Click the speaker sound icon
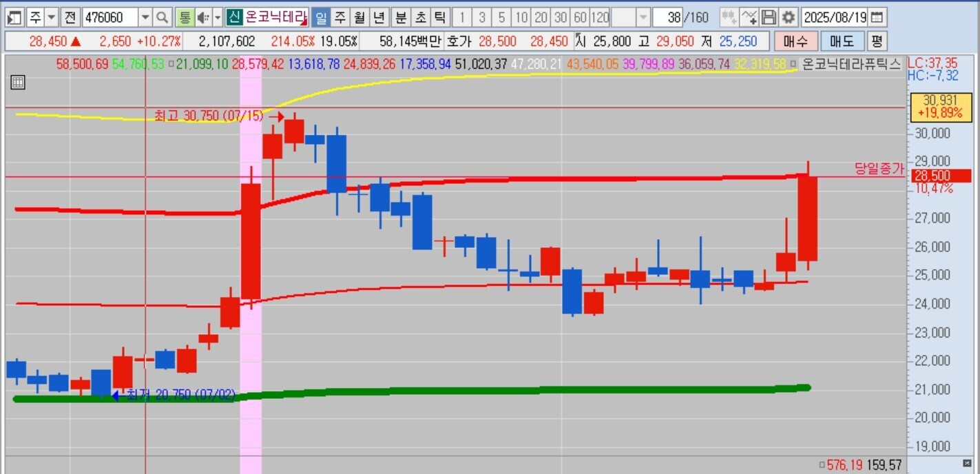980x474 pixels. (202, 17)
